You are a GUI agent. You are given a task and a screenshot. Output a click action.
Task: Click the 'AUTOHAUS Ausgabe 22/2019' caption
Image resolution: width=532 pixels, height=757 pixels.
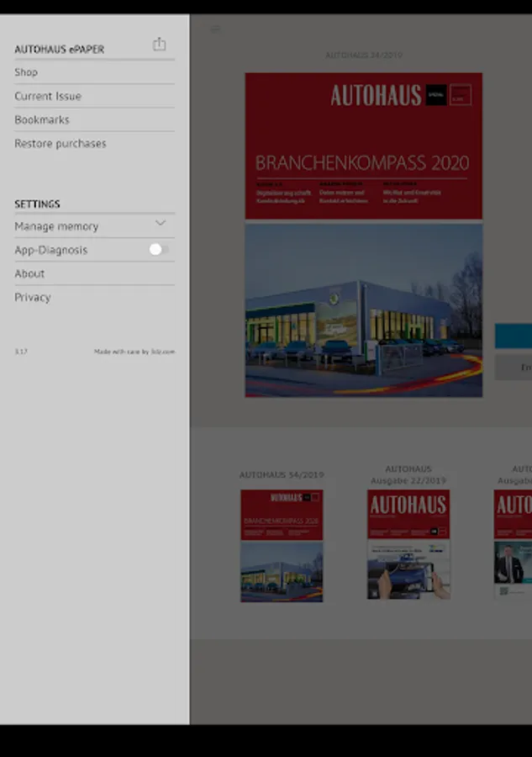pyautogui.click(x=408, y=474)
